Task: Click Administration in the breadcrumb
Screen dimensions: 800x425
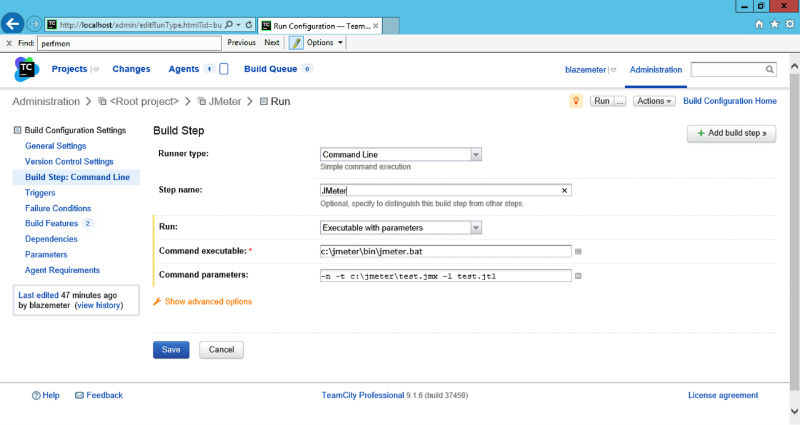Action: [x=46, y=102]
